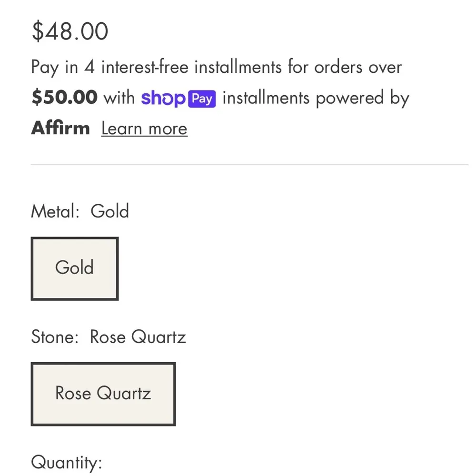Click the purple "shop" wordmark logo
Image resolution: width=476 pixels, height=476 pixels.
[163, 99]
